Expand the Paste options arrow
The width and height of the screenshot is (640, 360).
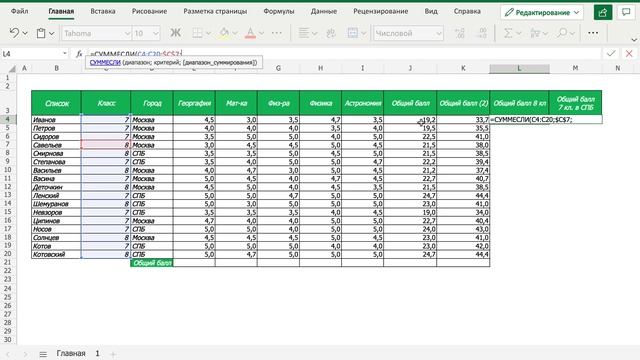51,33
